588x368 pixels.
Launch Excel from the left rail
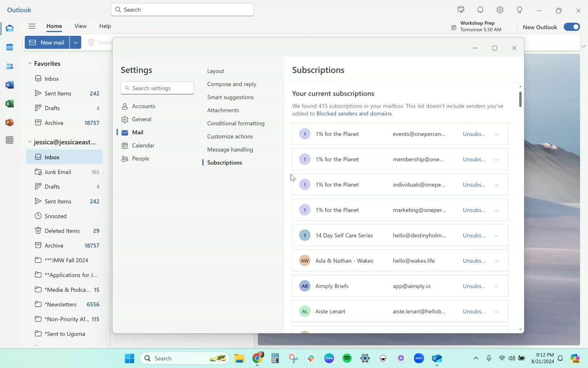tap(9, 104)
